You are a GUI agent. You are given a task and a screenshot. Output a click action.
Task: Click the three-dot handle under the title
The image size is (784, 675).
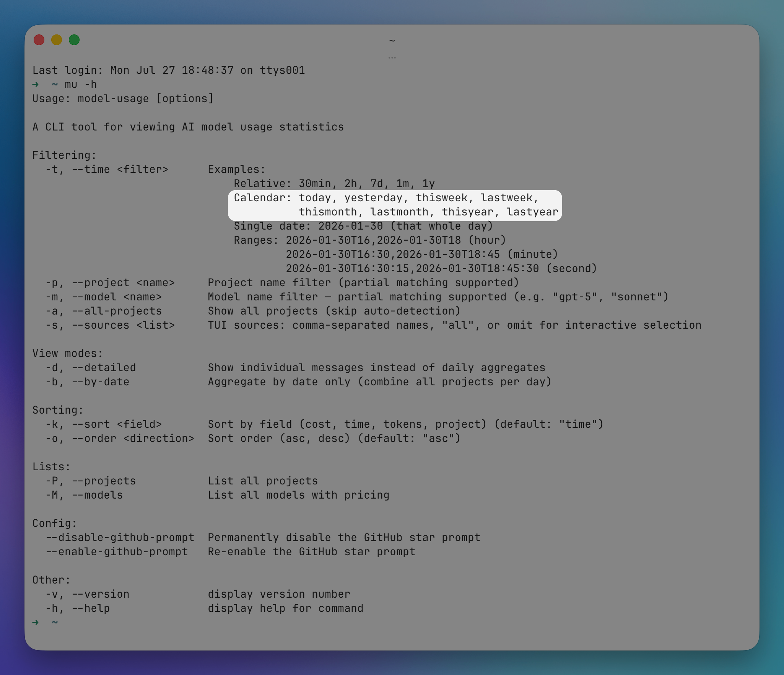(x=392, y=58)
